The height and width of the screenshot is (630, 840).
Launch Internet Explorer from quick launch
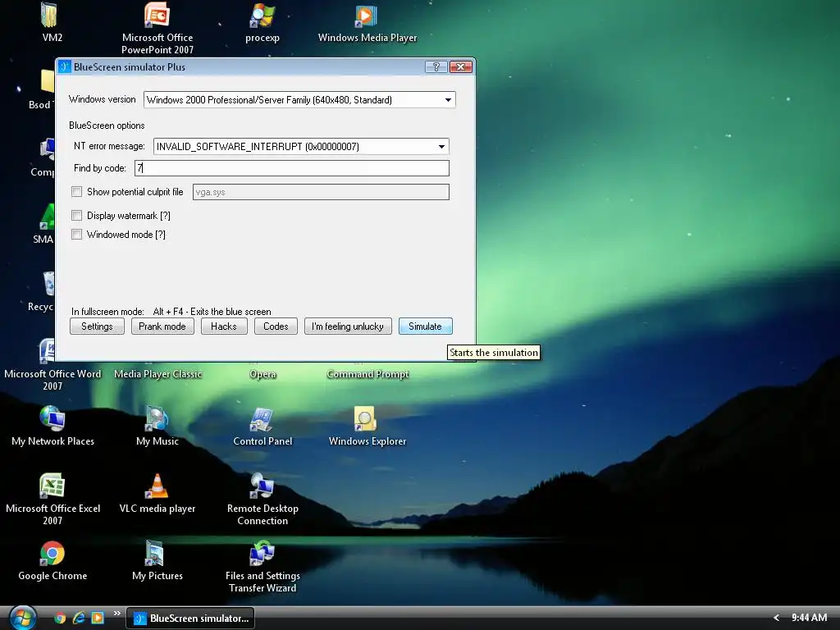(x=79, y=619)
